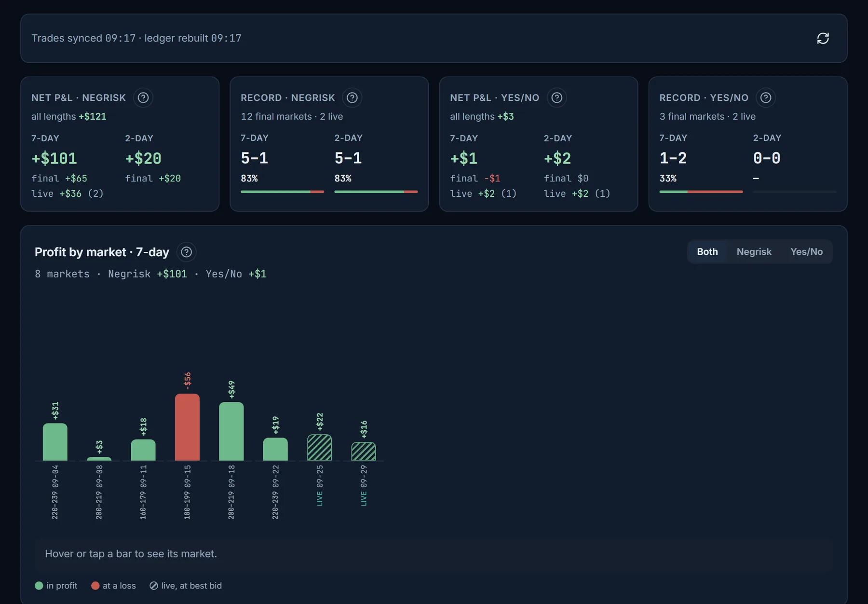Click 'live +$36 (2)' in Negrisk card
Screen dimensions: 868x604
(68, 193)
